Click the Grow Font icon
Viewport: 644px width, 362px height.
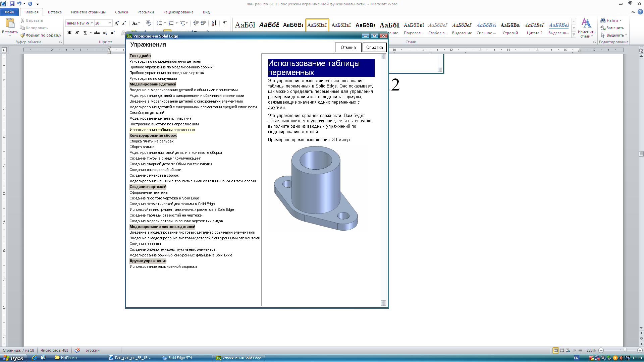116,23
